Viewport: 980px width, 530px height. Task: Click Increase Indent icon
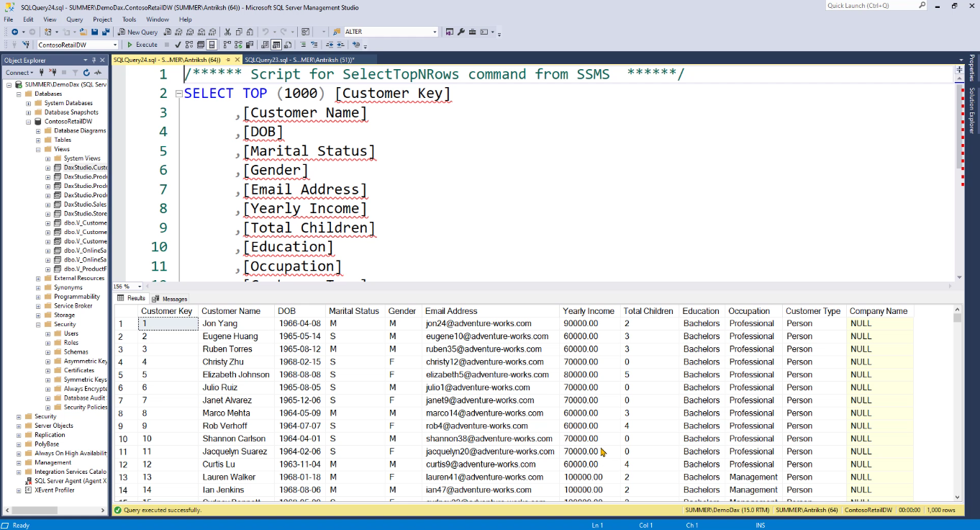tap(341, 45)
